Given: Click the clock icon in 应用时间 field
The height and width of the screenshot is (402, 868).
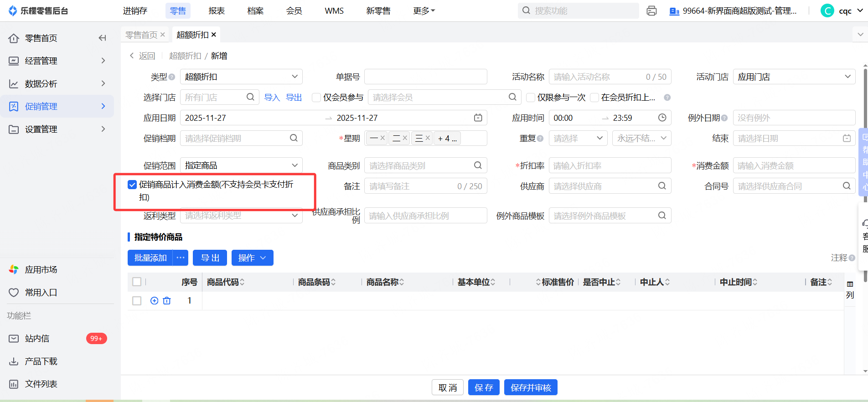Looking at the screenshot, I should [x=662, y=118].
